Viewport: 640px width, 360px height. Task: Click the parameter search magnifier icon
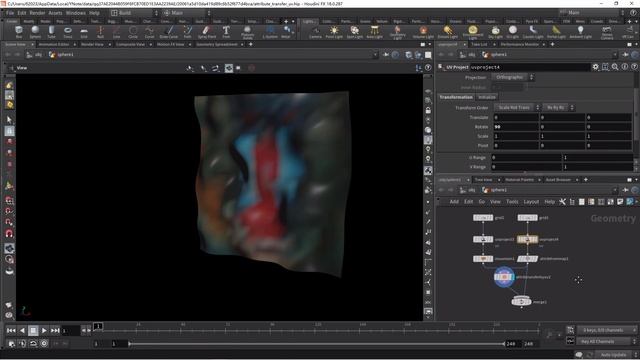click(x=615, y=67)
